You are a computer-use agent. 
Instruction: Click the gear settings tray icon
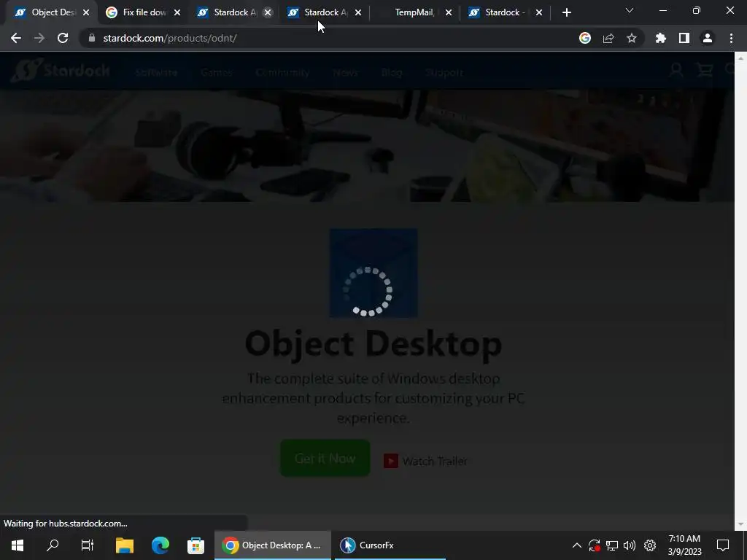pos(650,545)
